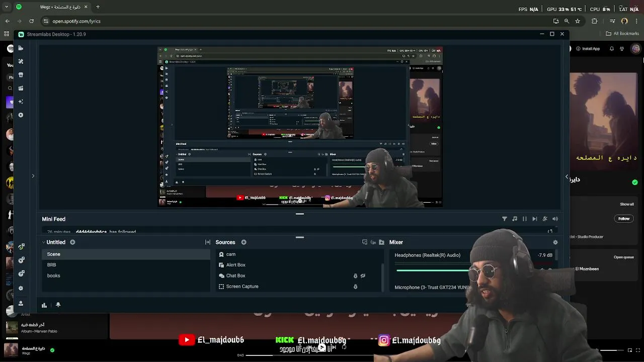The image size is (644, 362).
Task: Skip the current alert in Mini Feed
Action: (535, 219)
